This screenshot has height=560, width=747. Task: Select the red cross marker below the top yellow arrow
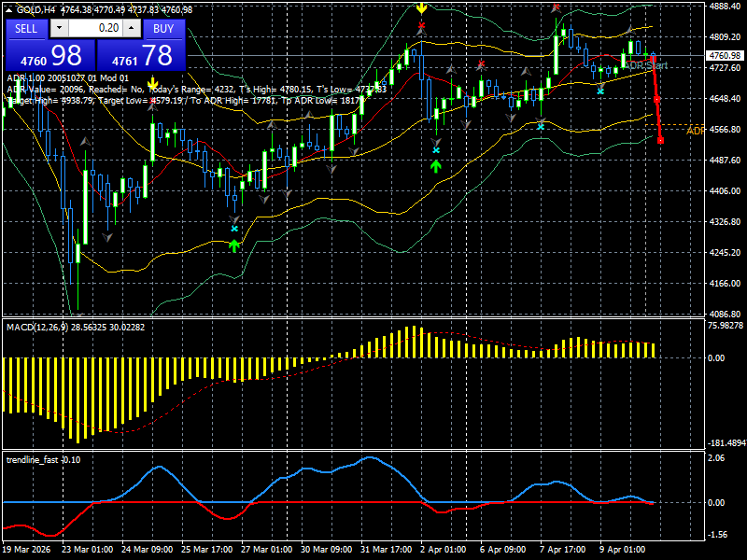422,25
